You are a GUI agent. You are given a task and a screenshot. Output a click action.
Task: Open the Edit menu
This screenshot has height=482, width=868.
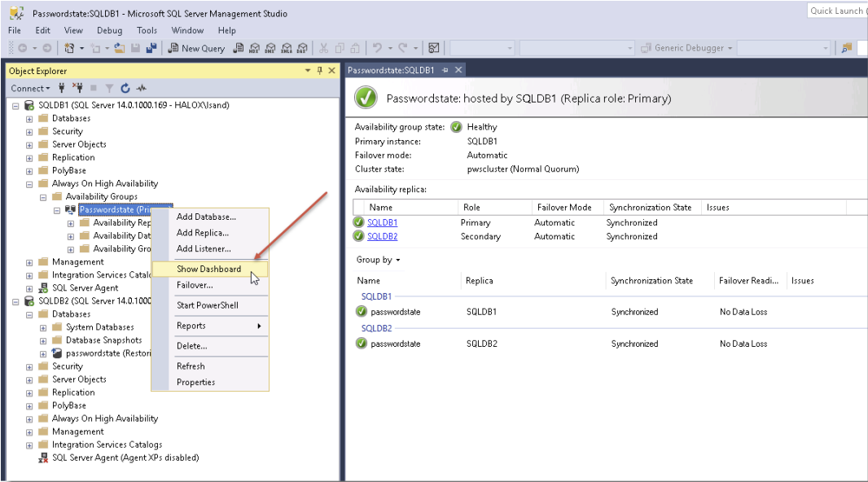click(x=42, y=30)
